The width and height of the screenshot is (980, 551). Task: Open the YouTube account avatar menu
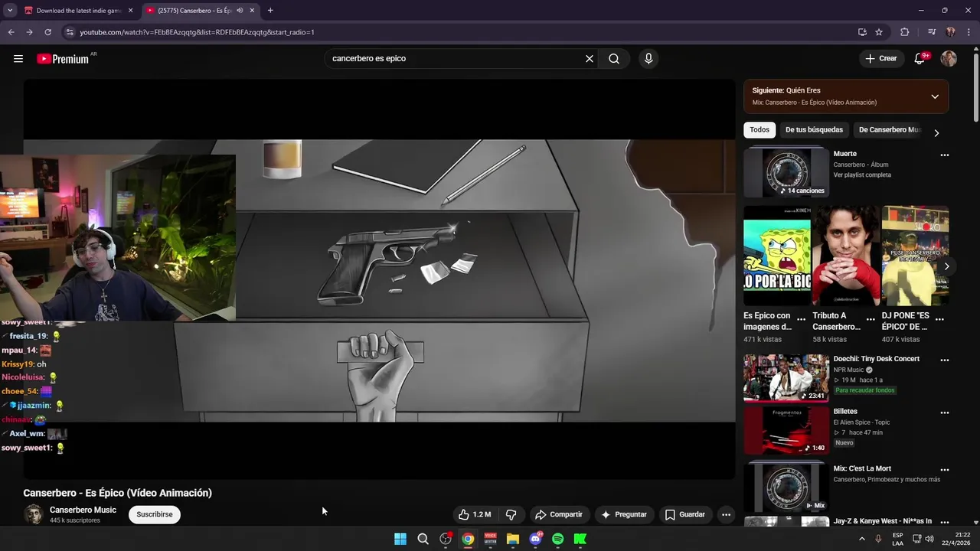[x=949, y=59]
